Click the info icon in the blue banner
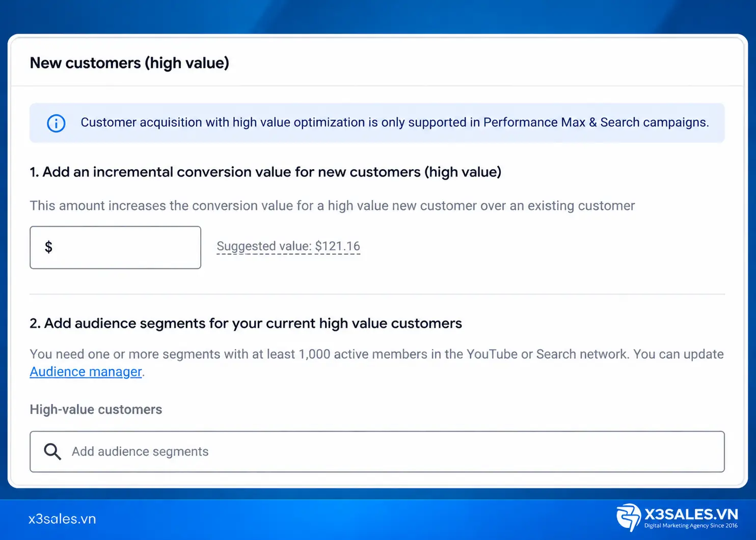Viewport: 756px width, 540px height. [x=56, y=123]
